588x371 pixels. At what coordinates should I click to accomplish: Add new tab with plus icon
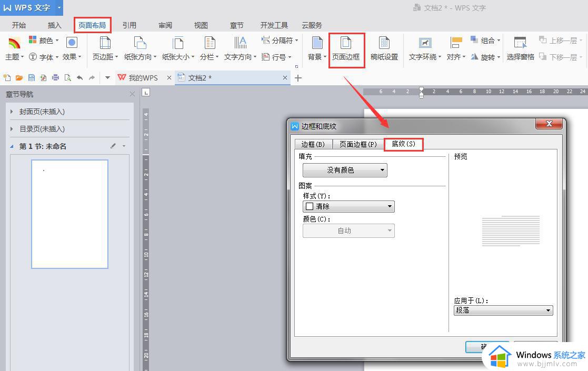click(298, 78)
